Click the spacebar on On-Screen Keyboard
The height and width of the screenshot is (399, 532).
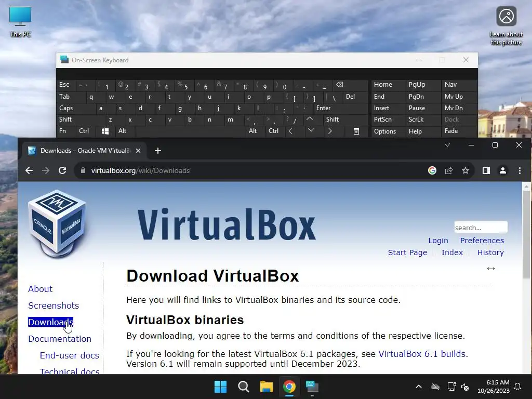coord(190,131)
